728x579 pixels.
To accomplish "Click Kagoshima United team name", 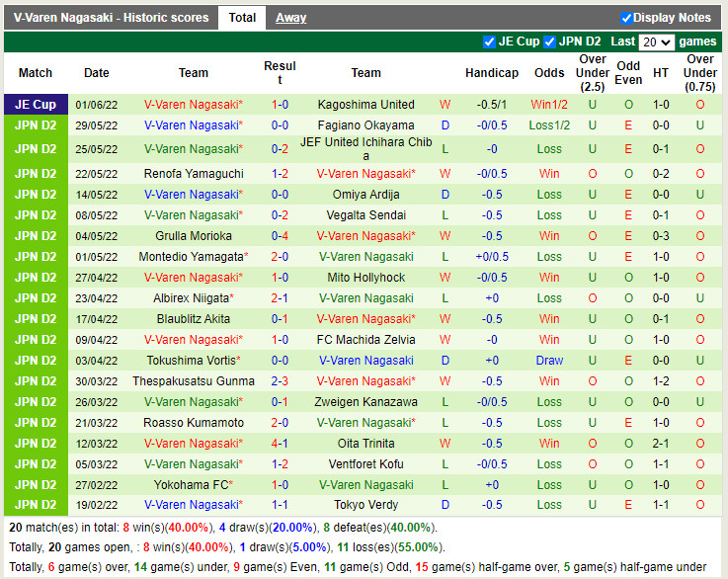I will pos(365,105).
